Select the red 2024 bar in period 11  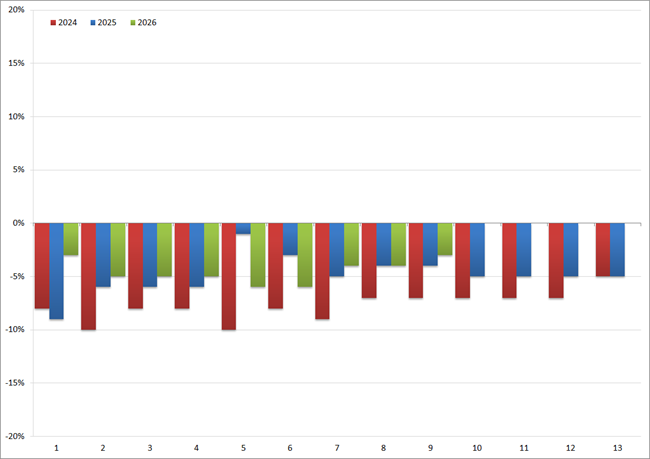[509, 260]
